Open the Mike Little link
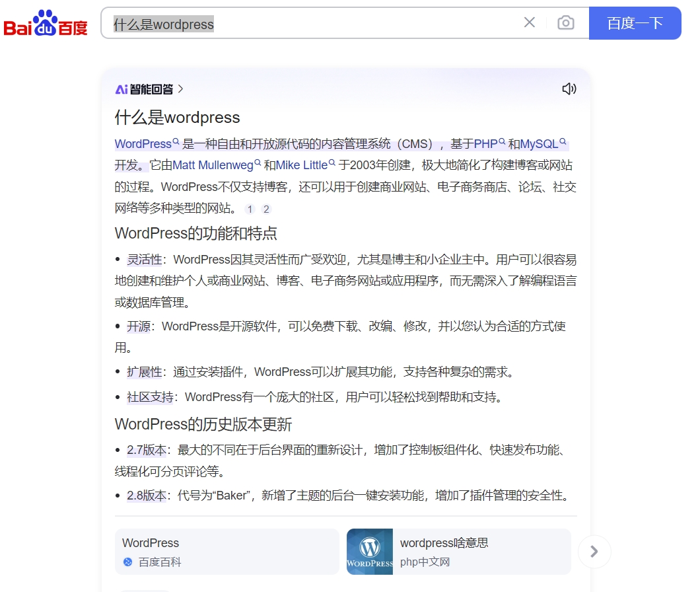Viewport: 700px width, 592px height. pyautogui.click(x=301, y=165)
